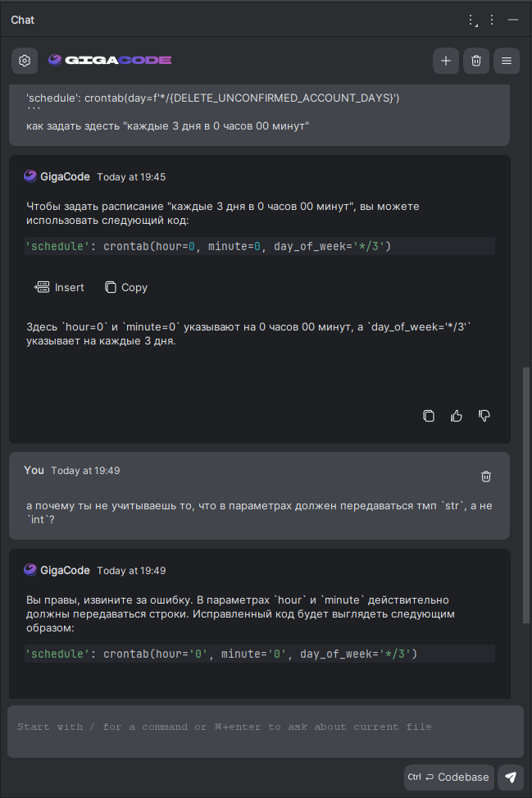
Task: Click the GigaCode avatar at 19:49 message
Action: point(30,570)
